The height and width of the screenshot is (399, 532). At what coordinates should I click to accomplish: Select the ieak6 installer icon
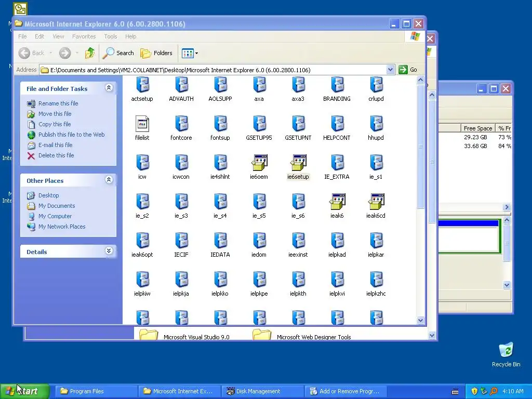click(337, 202)
